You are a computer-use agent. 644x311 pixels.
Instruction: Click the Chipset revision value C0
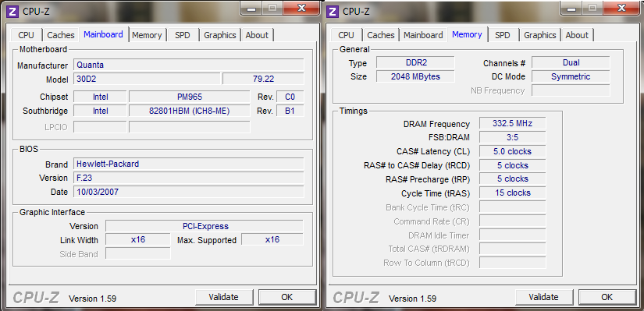290,97
